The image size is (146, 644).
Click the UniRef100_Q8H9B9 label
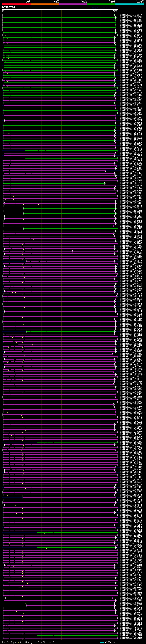click(131, 60)
